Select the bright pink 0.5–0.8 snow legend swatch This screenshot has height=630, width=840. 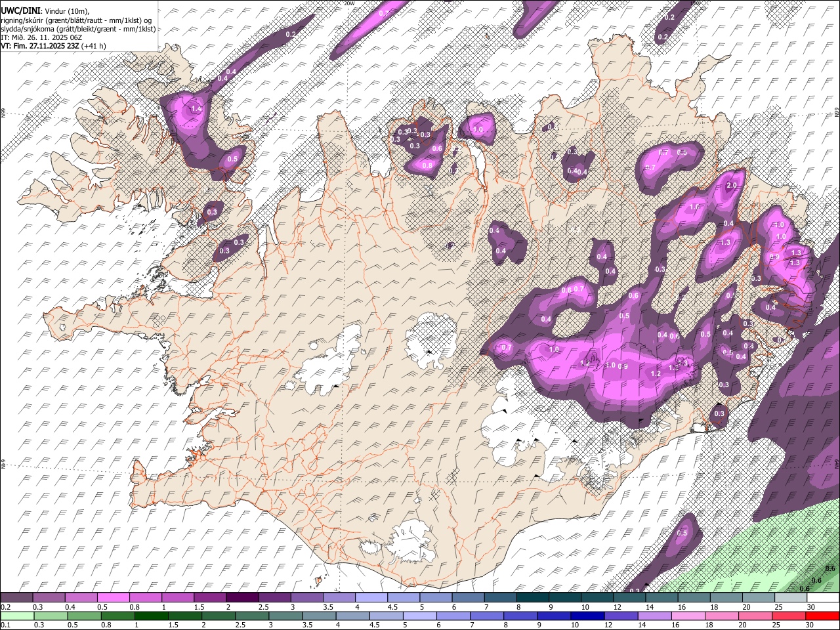click(113, 598)
